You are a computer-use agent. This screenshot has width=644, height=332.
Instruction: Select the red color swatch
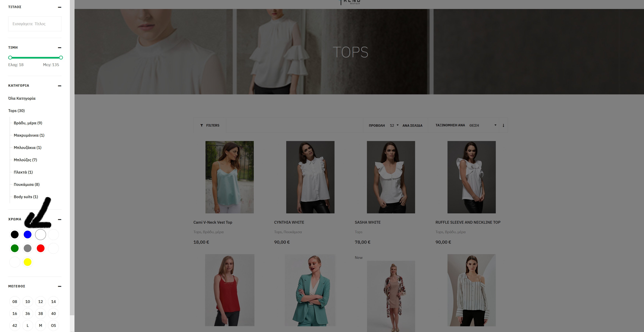click(x=40, y=248)
